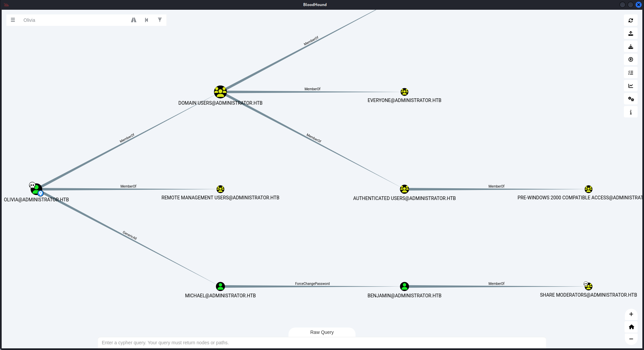Click MemberOf label between Domain Users and Everyone

point(312,89)
